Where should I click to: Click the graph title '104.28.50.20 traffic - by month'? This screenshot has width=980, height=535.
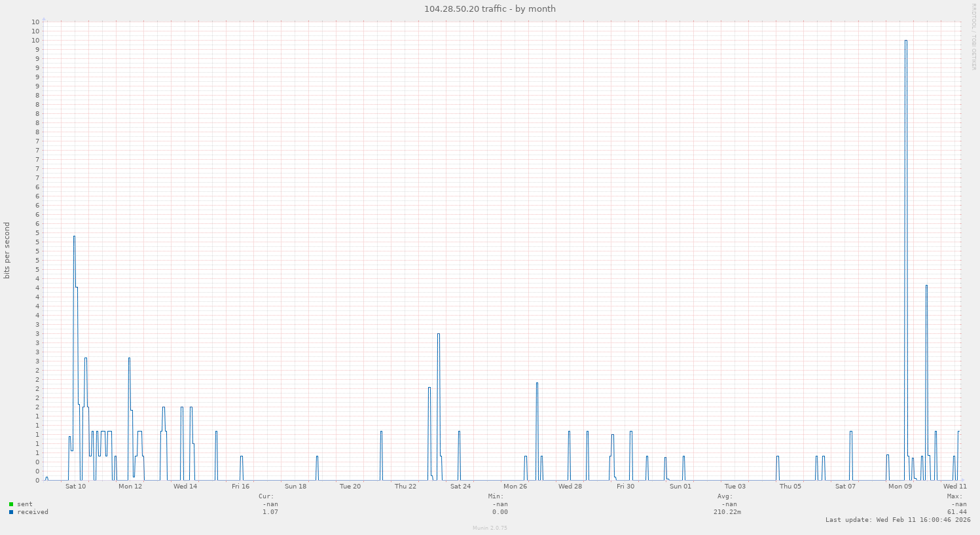pyautogui.click(x=490, y=9)
